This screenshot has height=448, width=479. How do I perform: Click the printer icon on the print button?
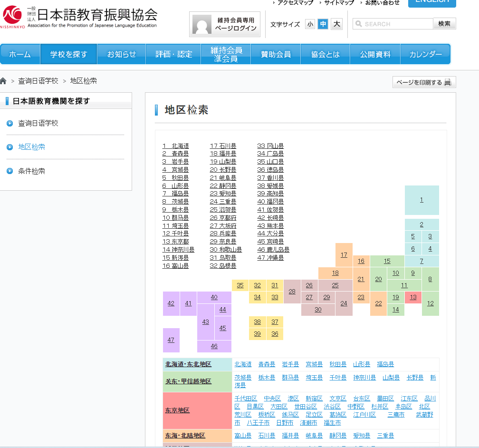point(447,82)
